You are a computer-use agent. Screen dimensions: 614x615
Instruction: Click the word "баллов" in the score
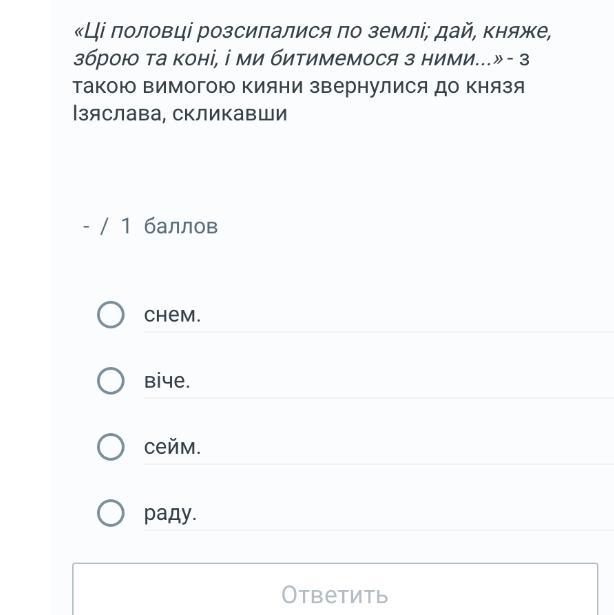(181, 226)
